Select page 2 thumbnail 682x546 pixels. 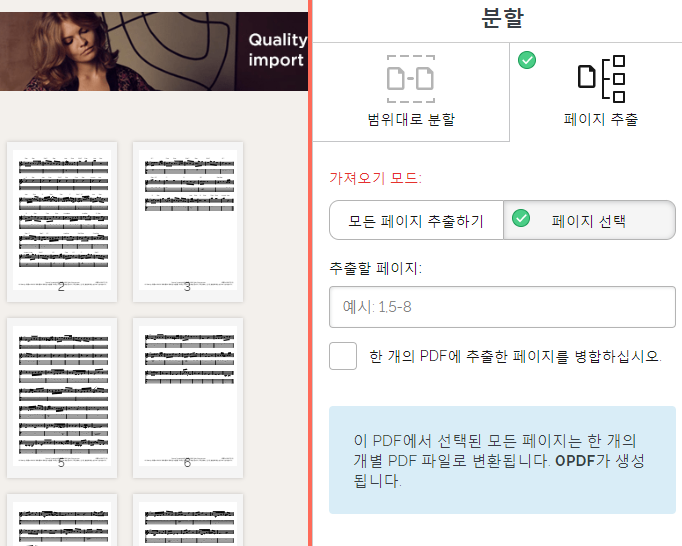(x=62, y=222)
